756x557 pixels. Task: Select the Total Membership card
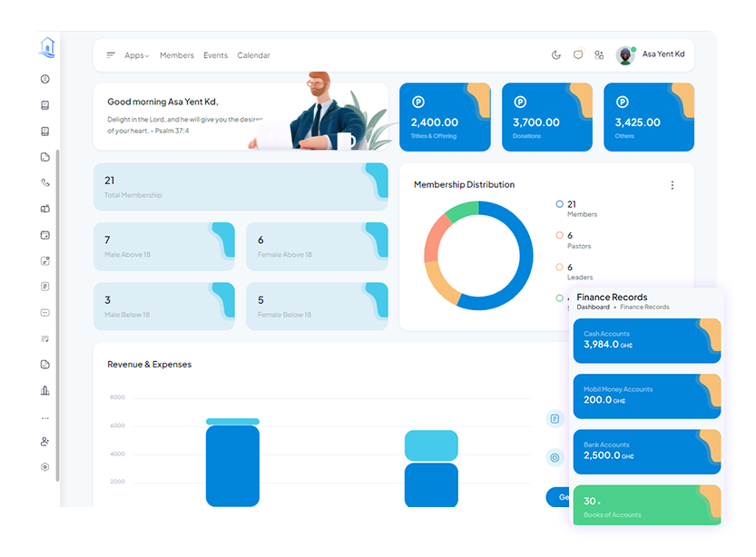tap(240, 187)
